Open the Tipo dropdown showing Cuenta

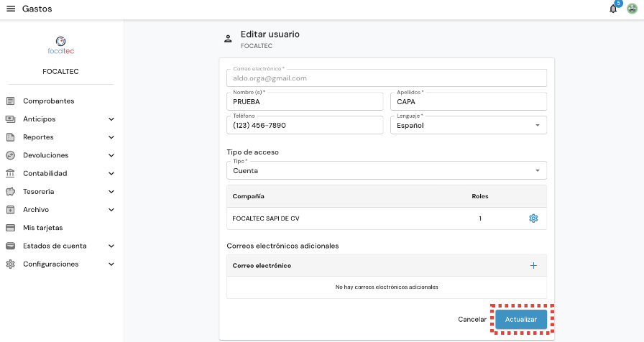(387, 170)
